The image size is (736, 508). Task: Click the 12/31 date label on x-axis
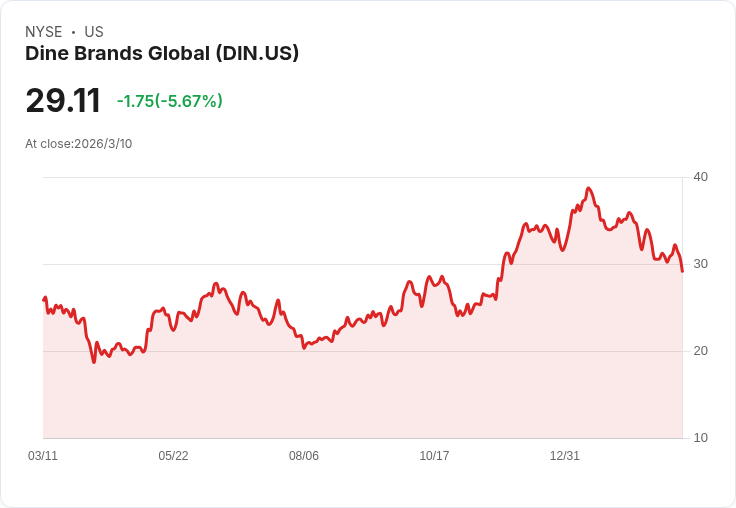pos(565,456)
